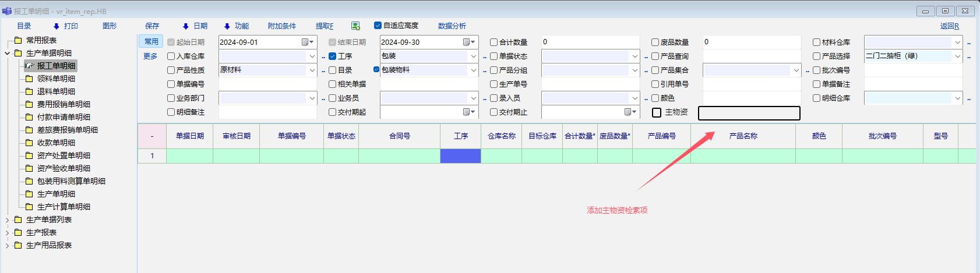Screen dimensions: 980x273
Task: Expand the 生产单据列表 tree node
Action: point(7,220)
